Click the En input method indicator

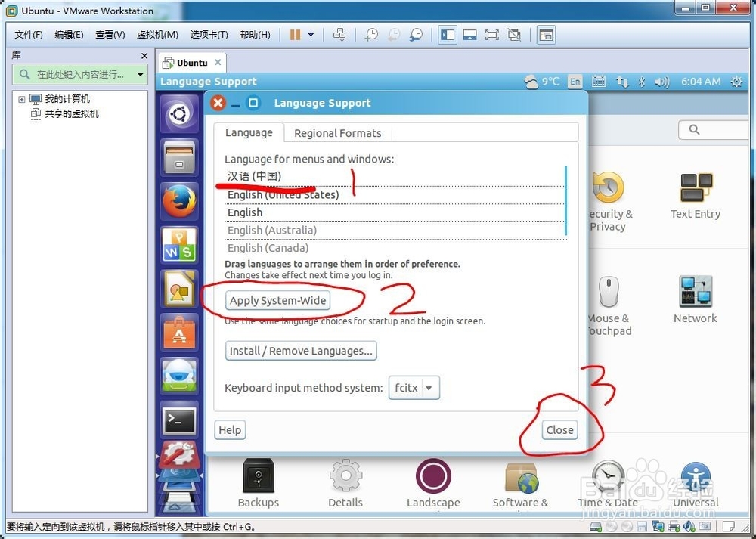[575, 82]
